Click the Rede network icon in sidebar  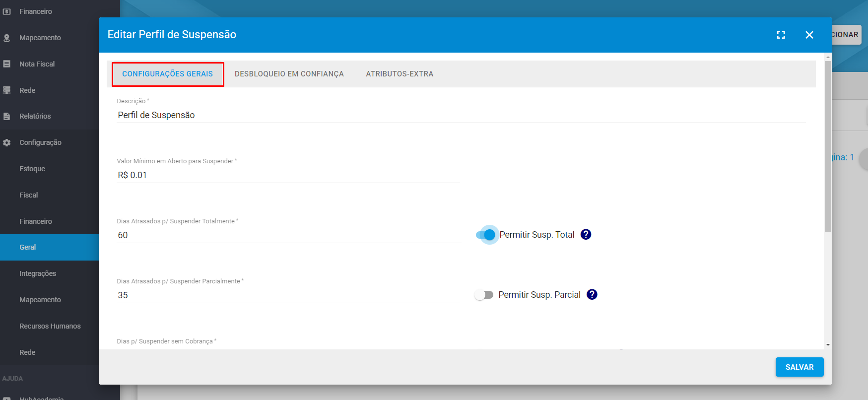7,90
